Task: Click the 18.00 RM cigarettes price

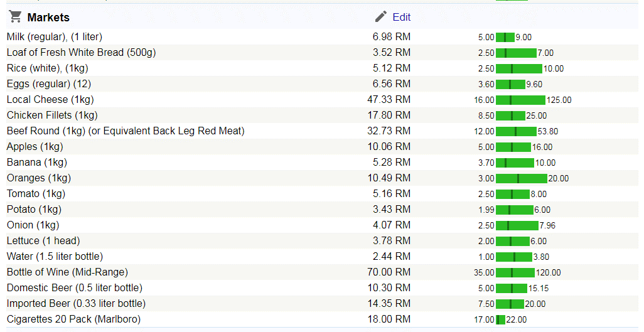Action: pyautogui.click(x=389, y=319)
